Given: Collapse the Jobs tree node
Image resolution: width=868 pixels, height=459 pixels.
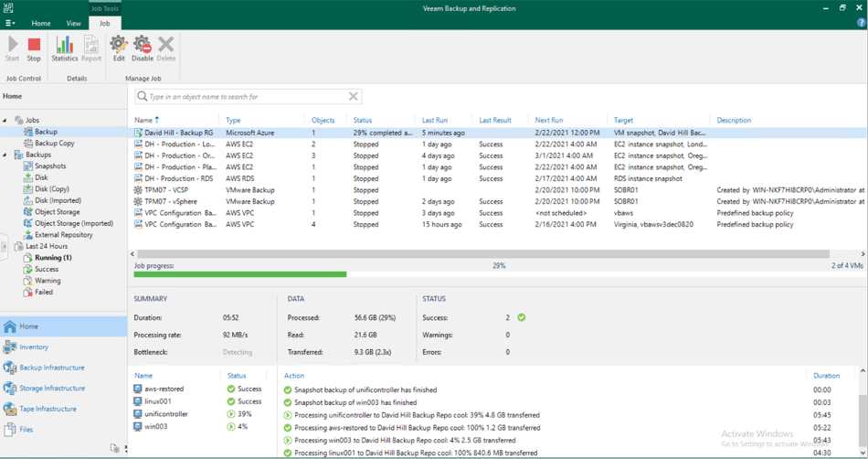Looking at the screenshot, I should [5, 120].
